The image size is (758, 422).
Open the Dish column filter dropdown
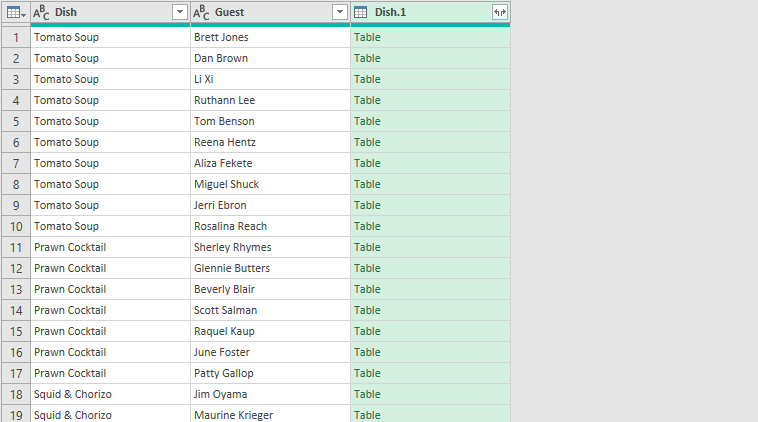pos(180,12)
